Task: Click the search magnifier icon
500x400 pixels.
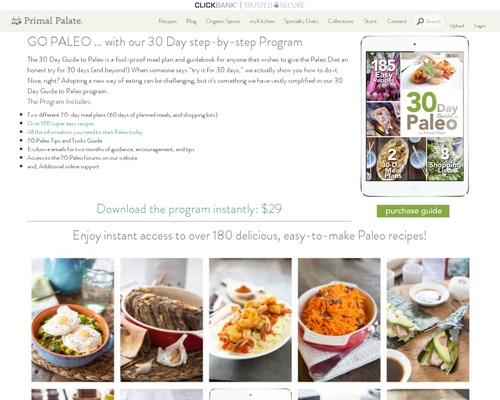Action: tap(420, 21)
